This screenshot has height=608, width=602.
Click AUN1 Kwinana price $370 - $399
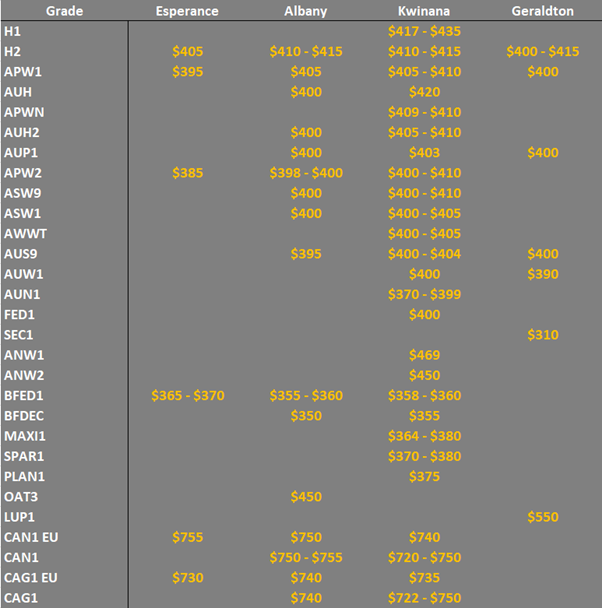(x=424, y=294)
